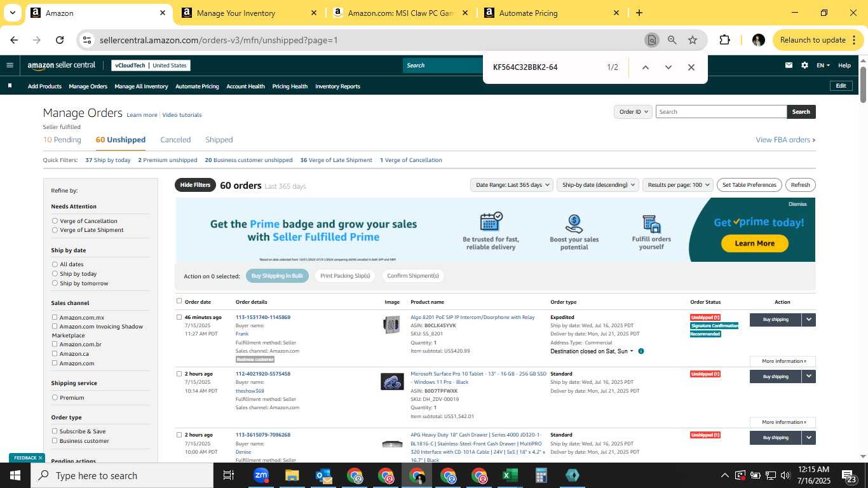Switch to the Canceled orders tab

pos(175,140)
